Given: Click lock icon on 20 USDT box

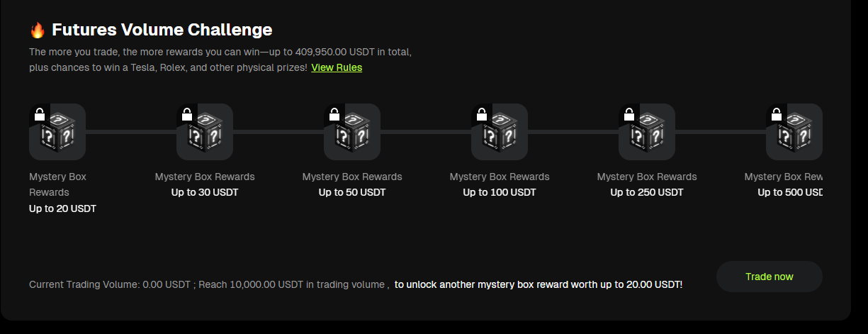Looking at the screenshot, I should 40,114.
